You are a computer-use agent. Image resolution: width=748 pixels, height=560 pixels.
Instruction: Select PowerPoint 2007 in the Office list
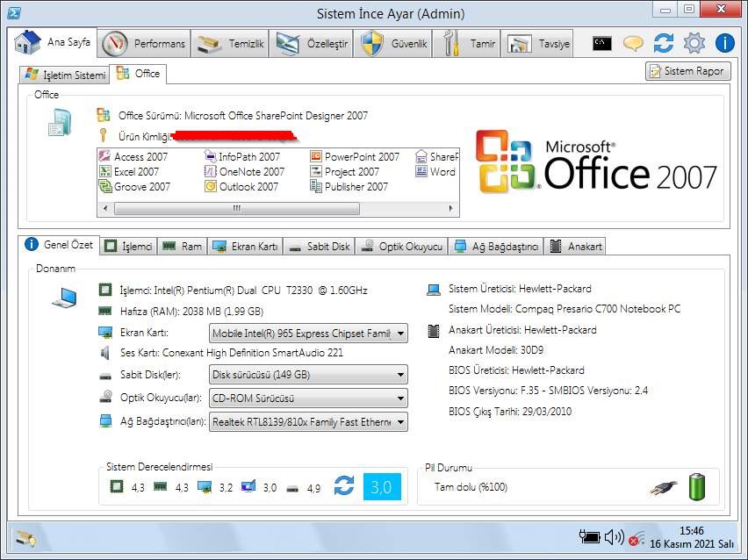tap(355, 156)
